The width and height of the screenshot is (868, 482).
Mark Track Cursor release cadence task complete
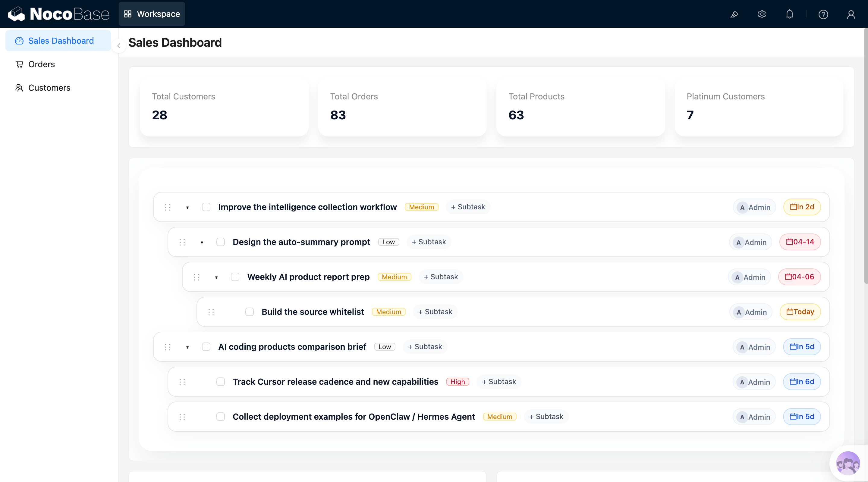[220, 382]
